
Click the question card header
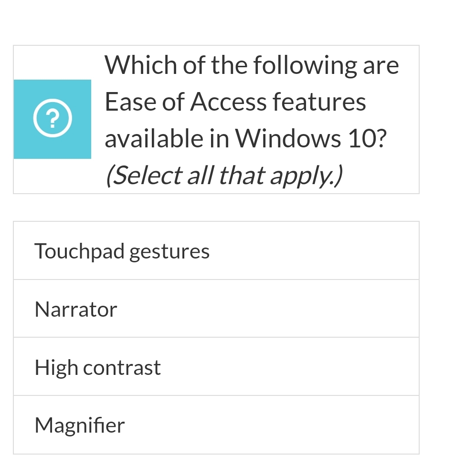point(216,119)
